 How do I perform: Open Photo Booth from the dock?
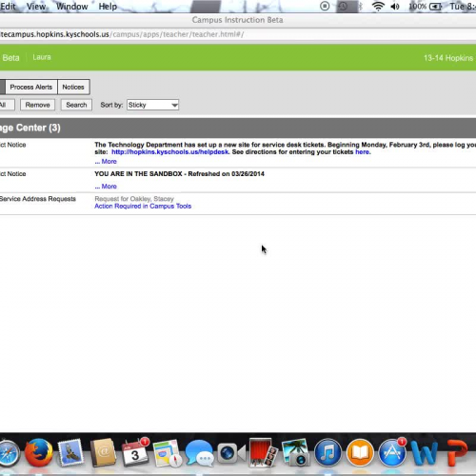(263, 453)
